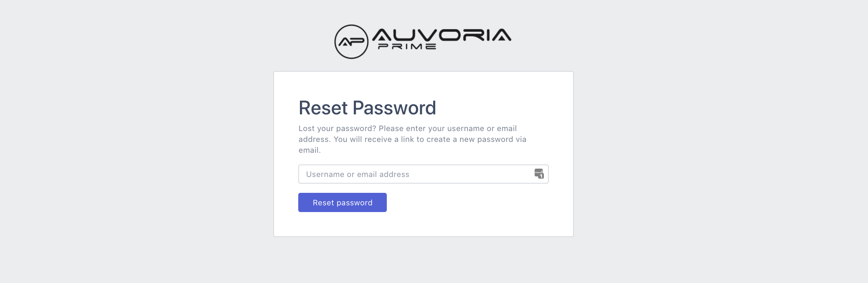Click the "address." word starting the second instruction line
This screenshot has height=283, width=868.
point(315,139)
